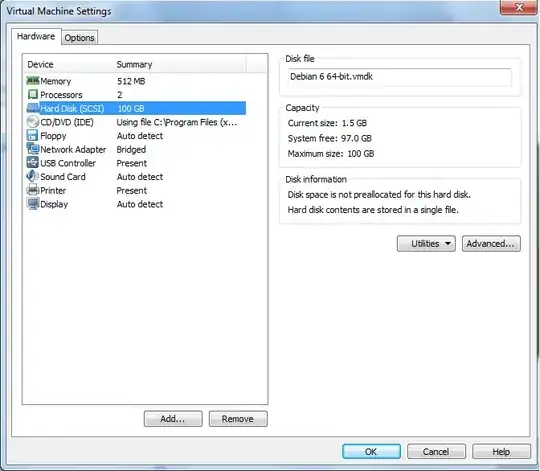
Task: Click the System free: 97.0 GB text
Action: click(330, 138)
